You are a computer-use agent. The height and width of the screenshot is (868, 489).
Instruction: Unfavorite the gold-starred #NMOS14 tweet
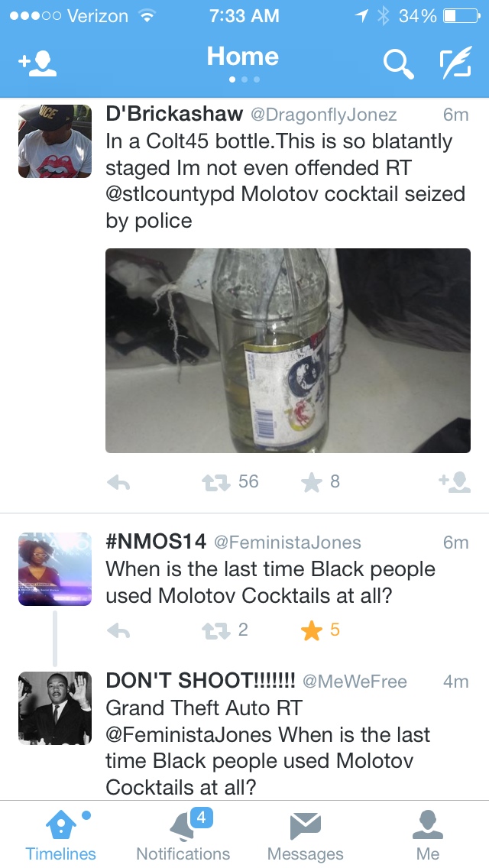click(312, 630)
